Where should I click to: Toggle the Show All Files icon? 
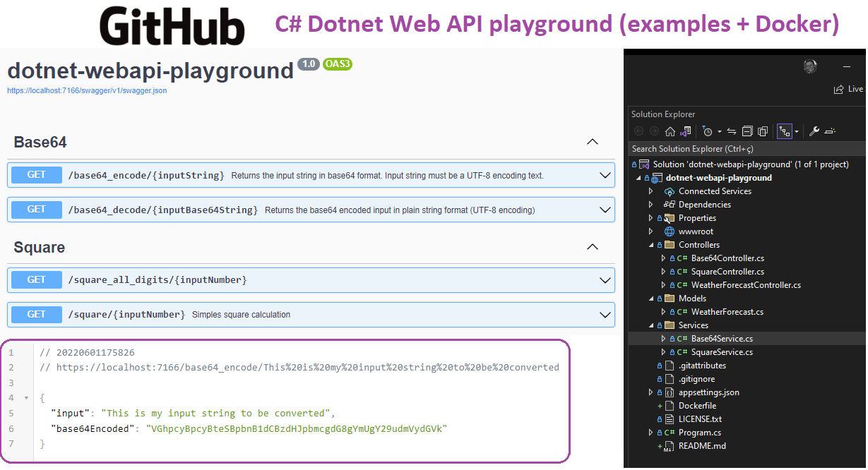click(x=763, y=131)
